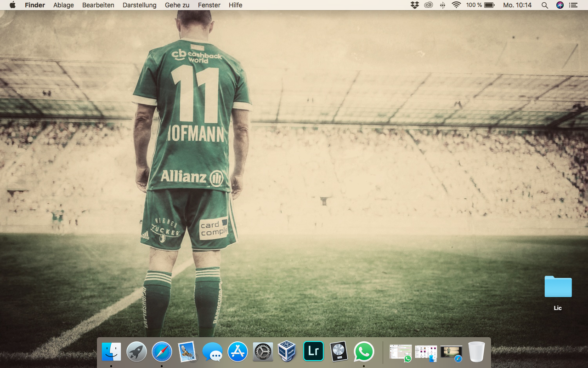Open the Hilfe menu
Screen dimensions: 588x368
[235, 5]
